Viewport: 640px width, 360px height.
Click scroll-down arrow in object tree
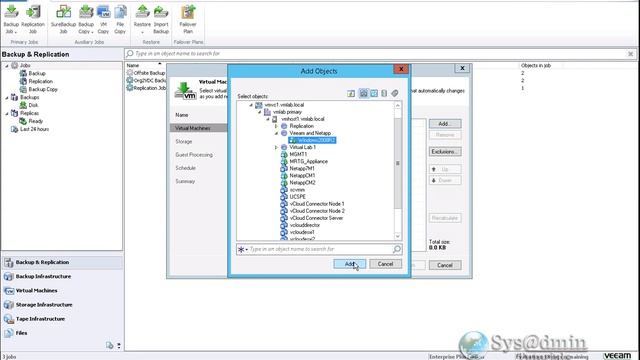click(x=398, y=236)
